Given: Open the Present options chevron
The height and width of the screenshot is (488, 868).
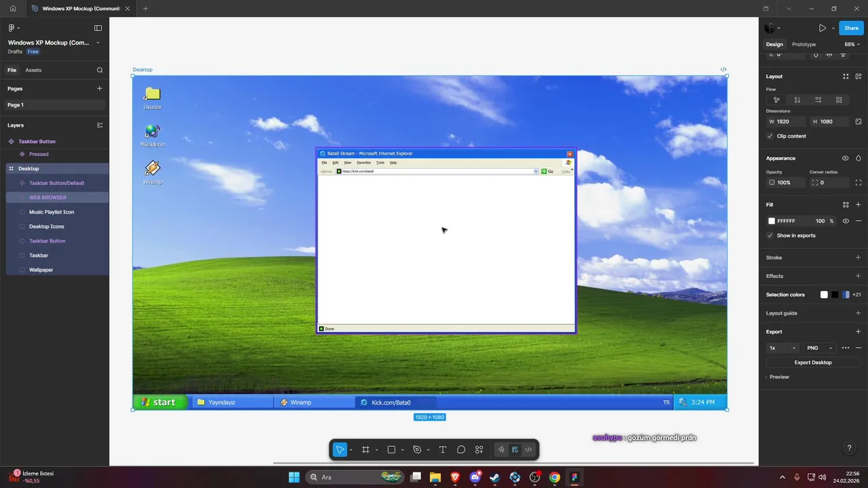Looking at the screenshot, I should coord(833,28).
